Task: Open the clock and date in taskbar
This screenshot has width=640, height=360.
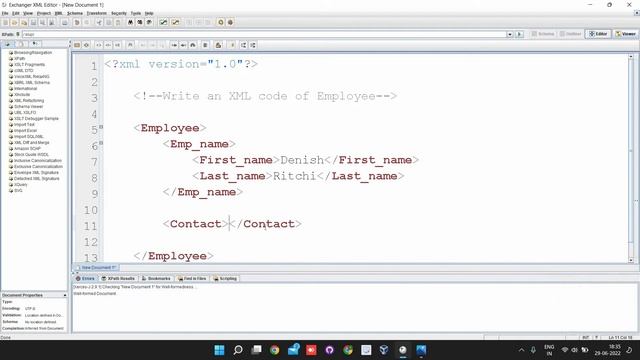Action: [607, 350]
